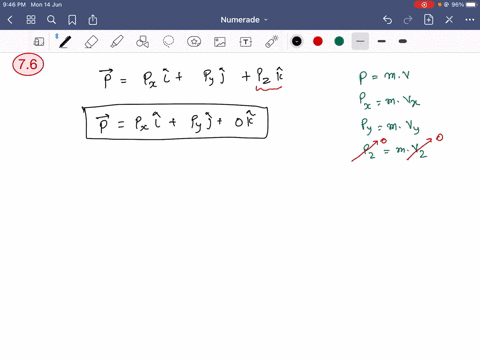The image size is (480, 360).
Task: Tap the 7.6 problem number label
Action: coord(28,64)
